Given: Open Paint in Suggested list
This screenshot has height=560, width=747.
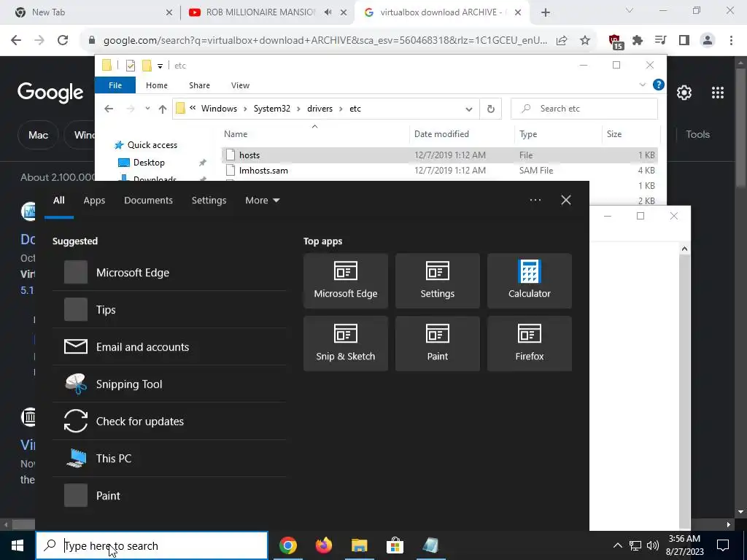Looking at the screenshot, I should (x=169, y=495).
